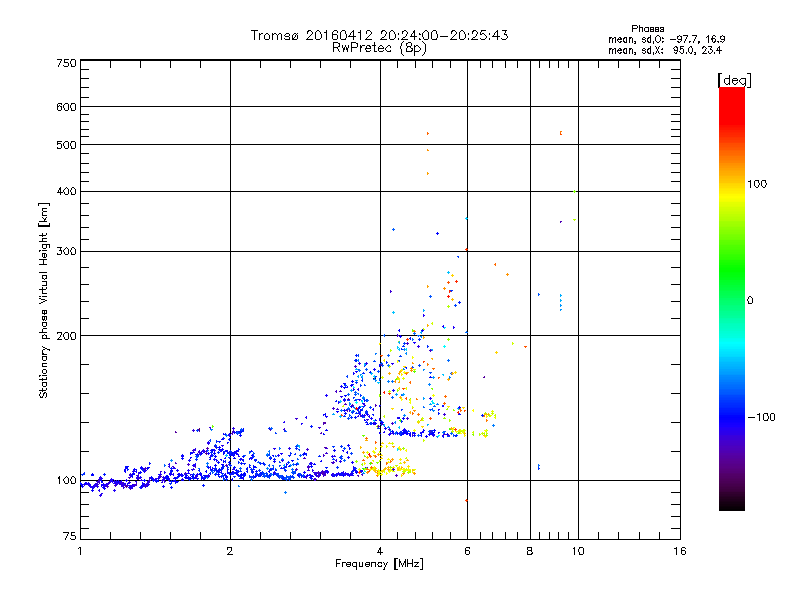
Task: Click the y-axis tick label '750'
Action: tap(66, 63)
